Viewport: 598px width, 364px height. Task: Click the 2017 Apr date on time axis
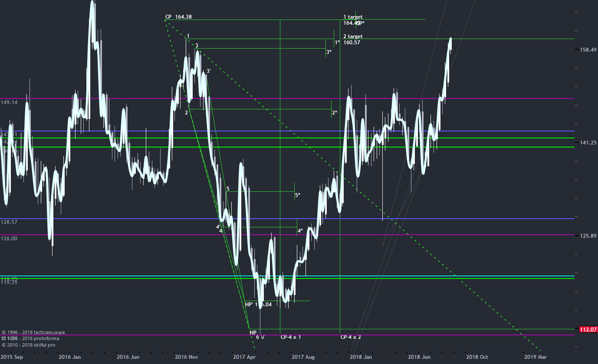point(244,357)
